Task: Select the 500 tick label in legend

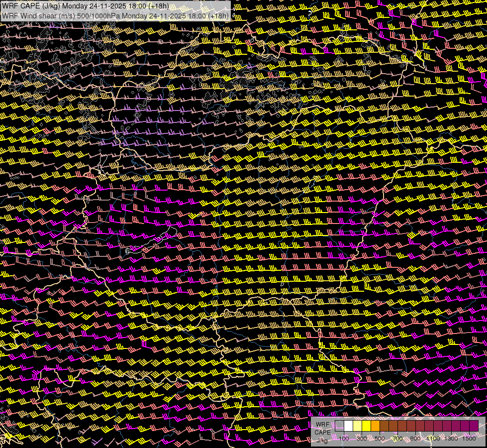Action: 380,439
